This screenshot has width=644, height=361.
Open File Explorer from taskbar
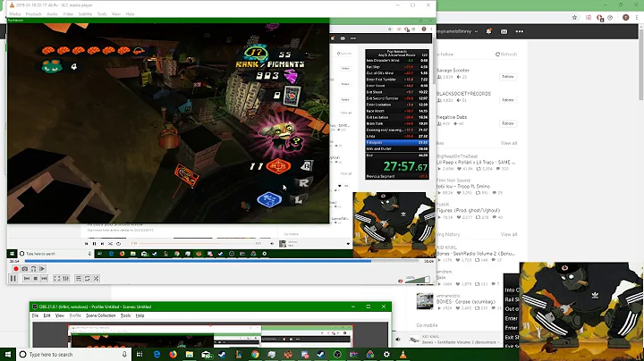pyautogui.click(x=190, y=354)
